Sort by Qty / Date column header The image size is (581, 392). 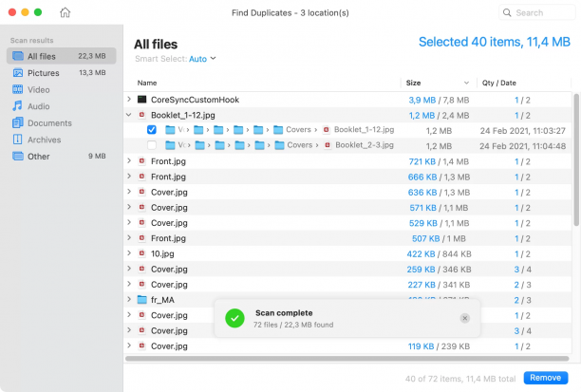(x=498, y=83)
